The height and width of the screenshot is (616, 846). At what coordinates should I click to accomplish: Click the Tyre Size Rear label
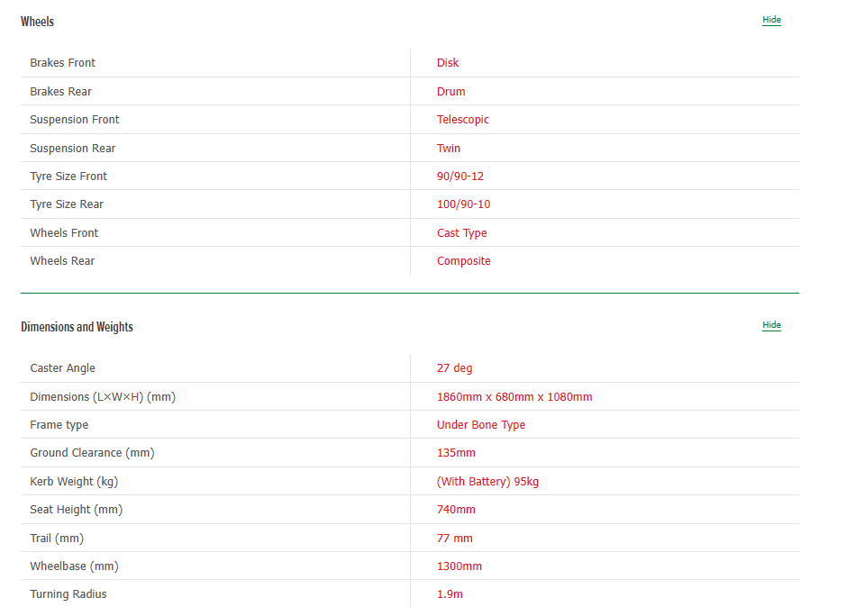click(x=67, y=204)
